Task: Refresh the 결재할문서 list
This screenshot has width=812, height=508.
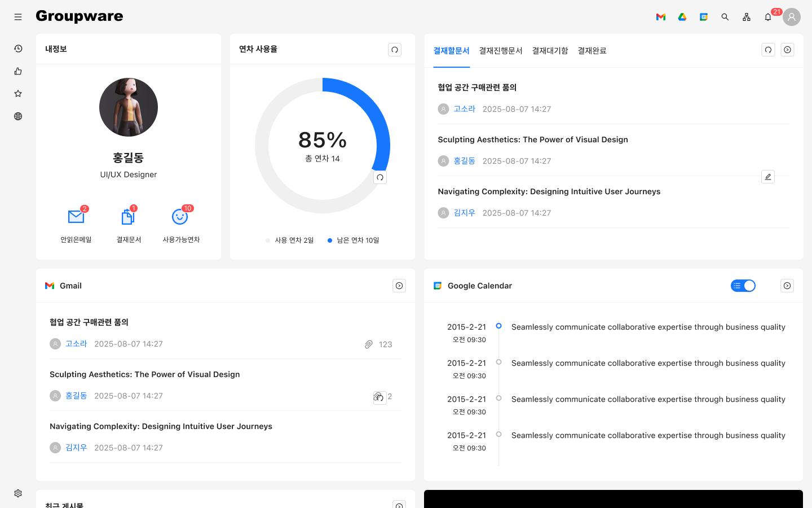Action: coord(768,50)
